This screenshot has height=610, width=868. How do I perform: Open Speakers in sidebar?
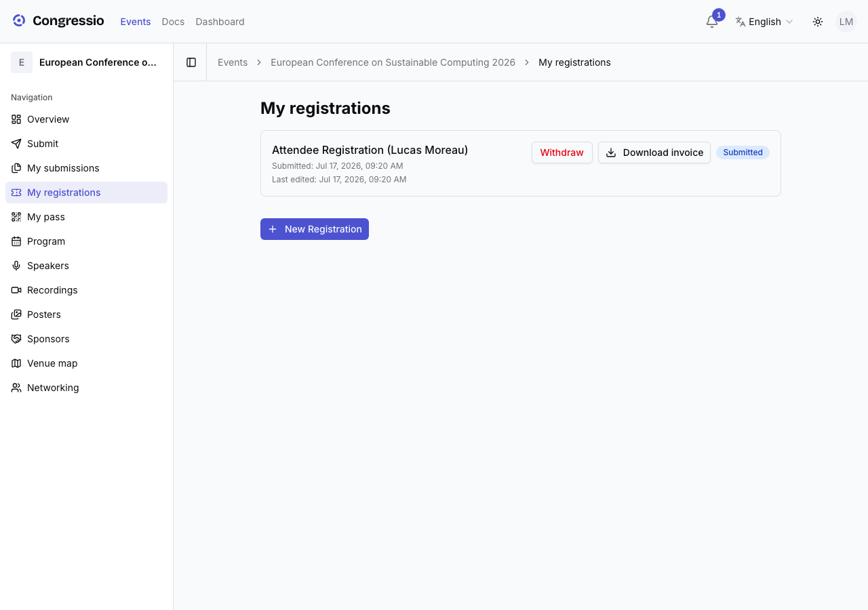click(86, 266)
